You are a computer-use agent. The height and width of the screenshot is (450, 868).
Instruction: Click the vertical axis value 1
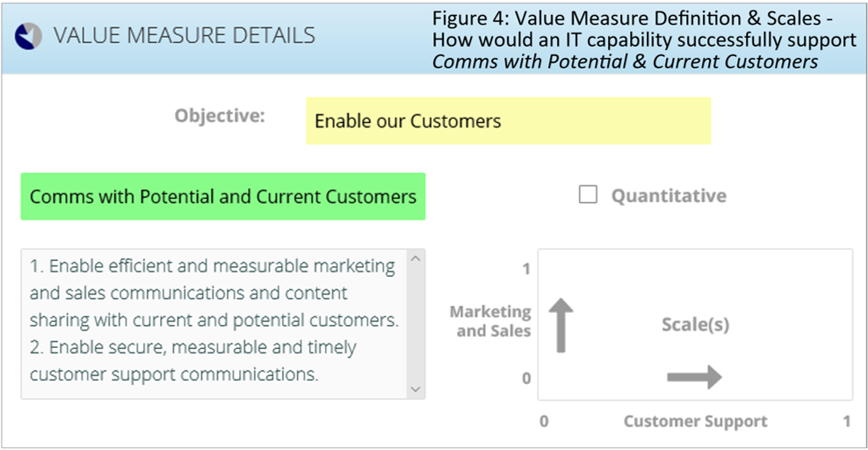pos(526,269)
